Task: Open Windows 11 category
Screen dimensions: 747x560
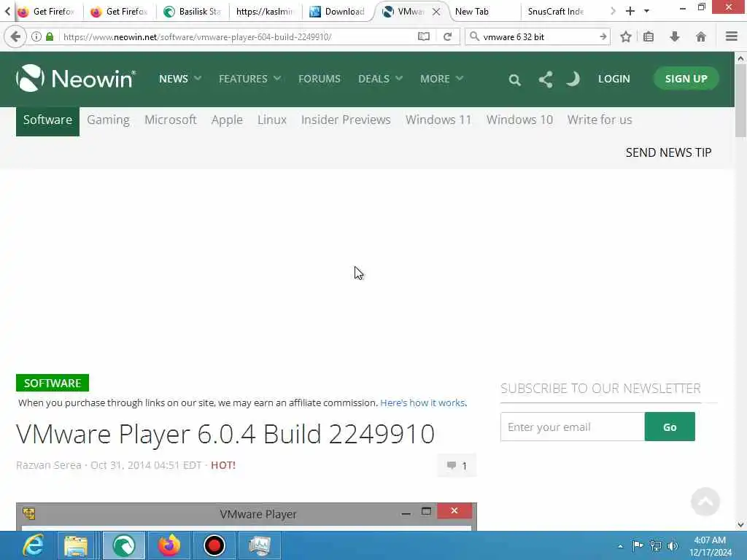Action: click(438, 120)
